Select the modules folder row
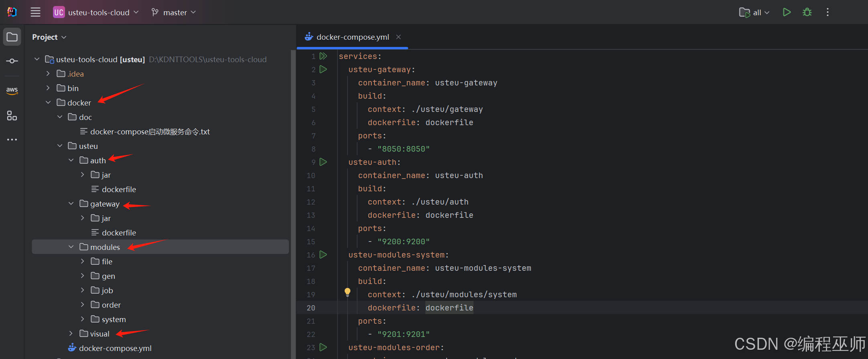 [x=160, y=247]
